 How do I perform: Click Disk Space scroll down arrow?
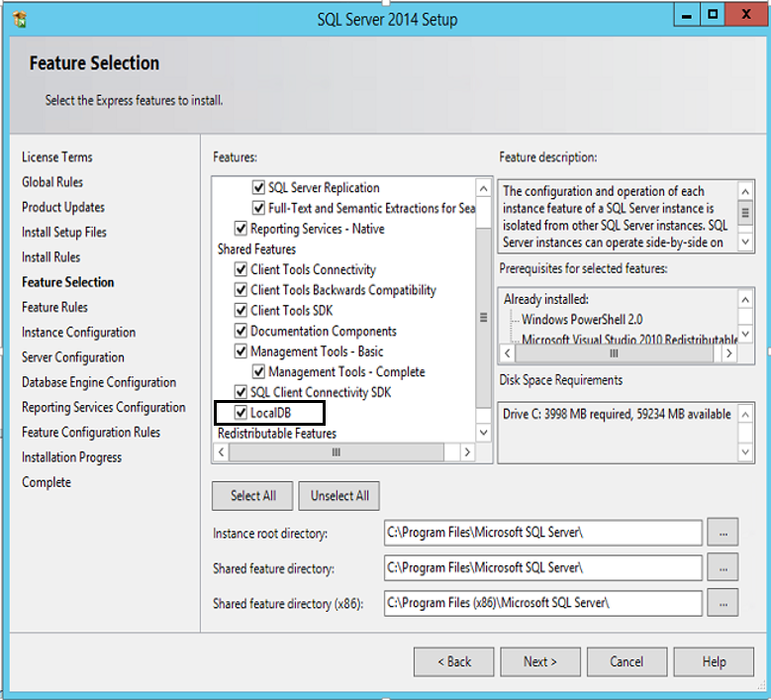coord(745,451)
